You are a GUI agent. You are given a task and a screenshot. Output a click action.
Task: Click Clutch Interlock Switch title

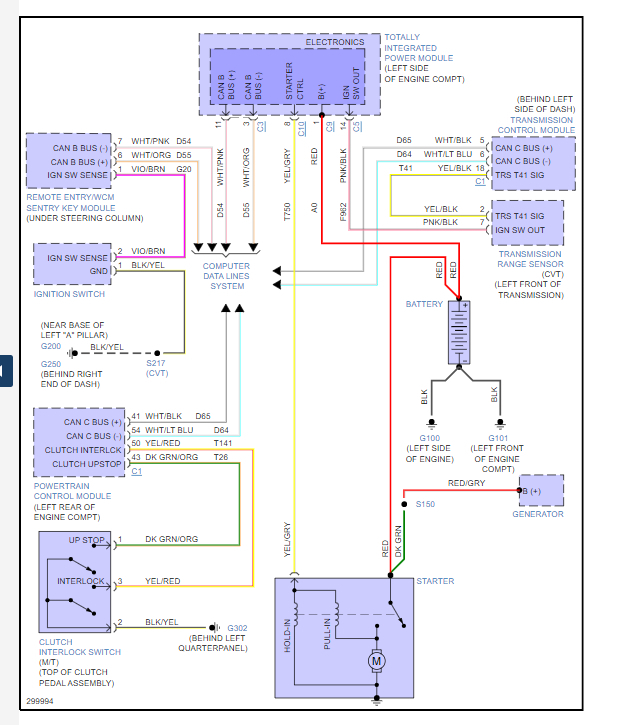(x=80, y=647)
